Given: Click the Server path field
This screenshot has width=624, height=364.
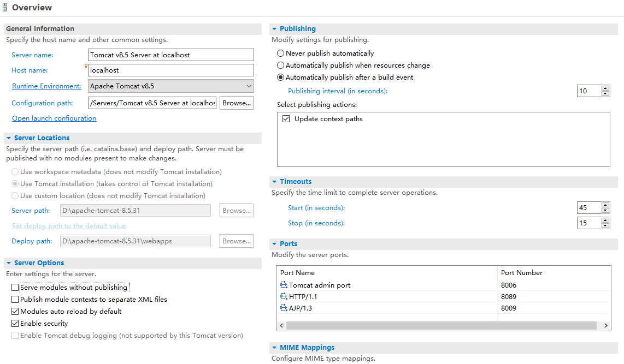Looking at the screenshot, I should pyautogui.click(x=136, y=211).
